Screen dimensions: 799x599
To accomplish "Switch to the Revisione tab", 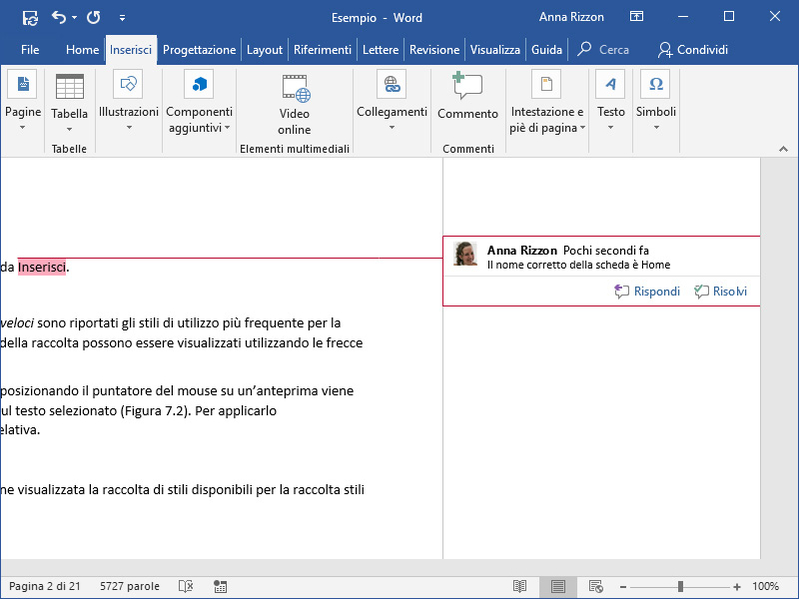I will pos(435,50).
